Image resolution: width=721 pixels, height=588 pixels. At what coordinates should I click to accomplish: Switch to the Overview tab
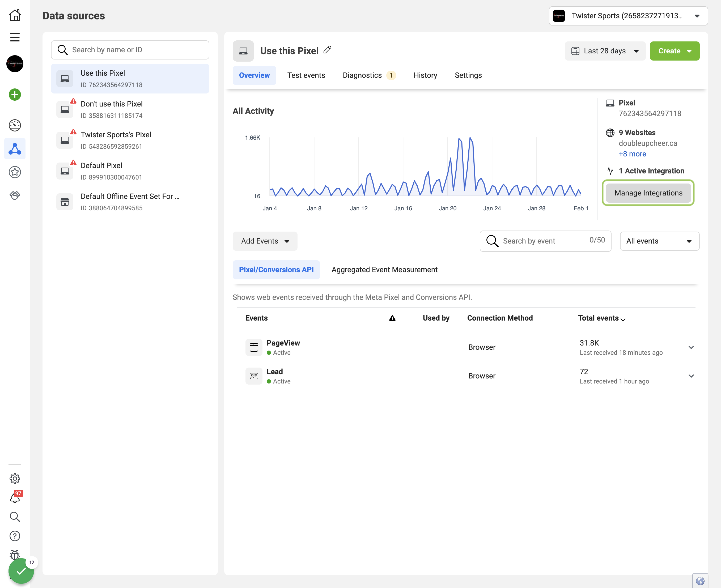255,75
